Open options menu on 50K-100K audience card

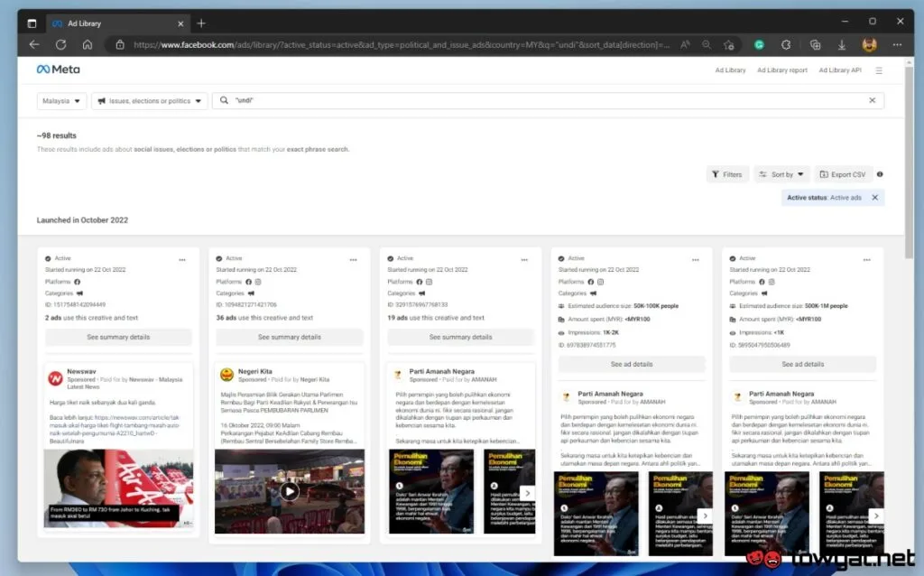pyautogui.click(x=696, y=259)
